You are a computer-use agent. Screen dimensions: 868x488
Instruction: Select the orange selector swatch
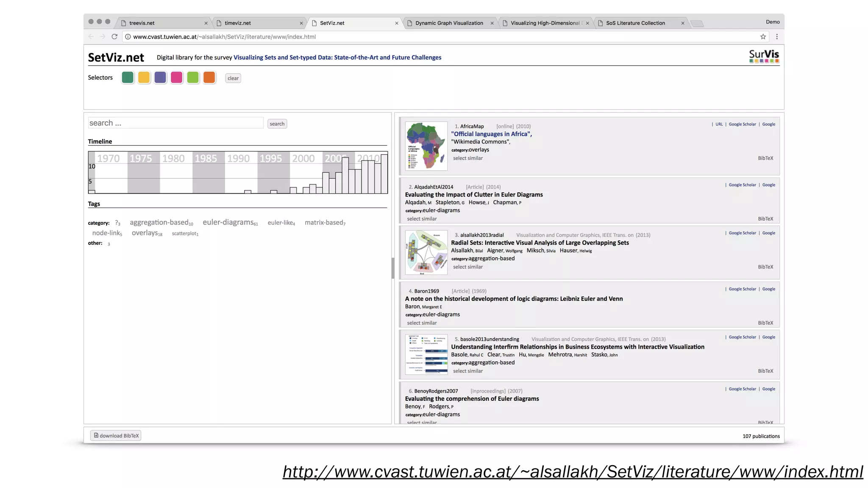209,78
